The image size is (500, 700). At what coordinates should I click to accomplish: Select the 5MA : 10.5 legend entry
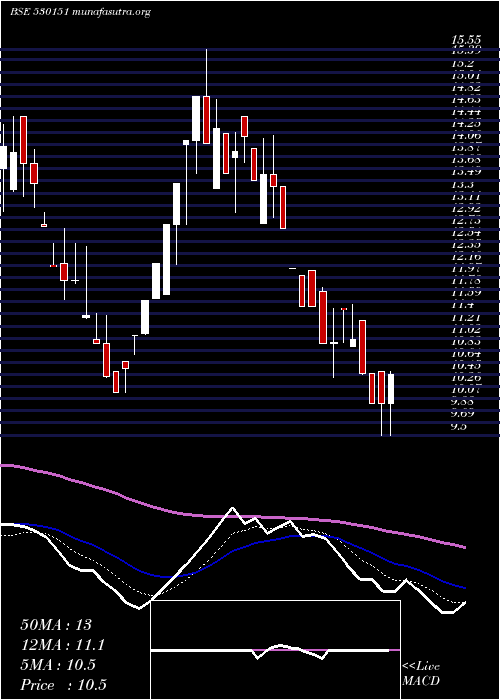coord(58,665)
